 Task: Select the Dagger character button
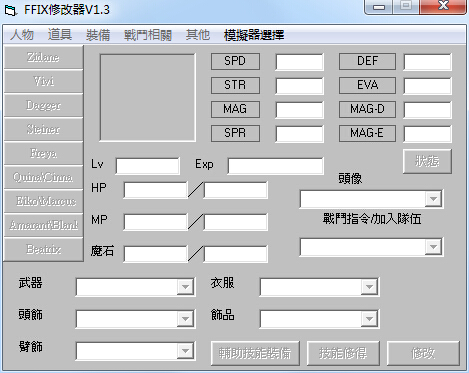coord(43,105)
